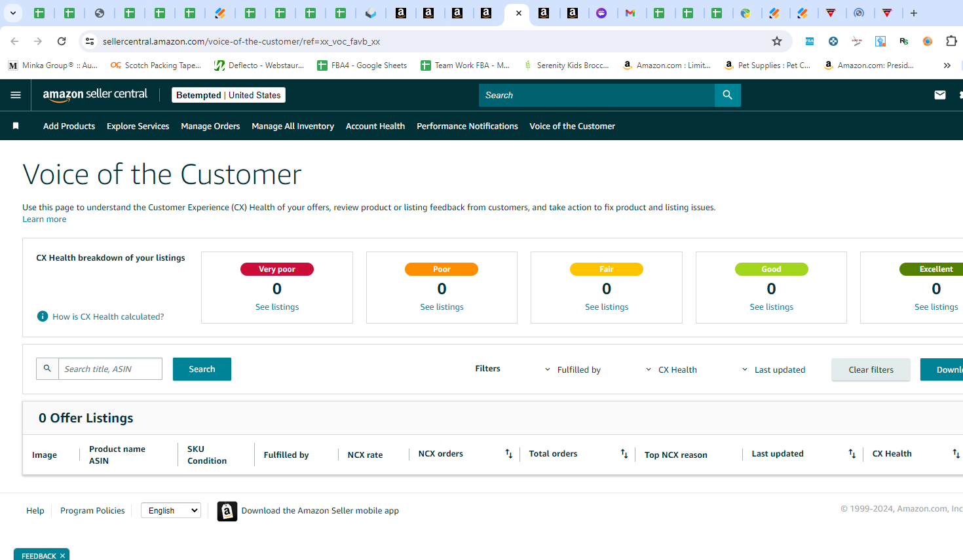
Task: Click the info icon beside CX Health calculated
Action: [43, 316]
